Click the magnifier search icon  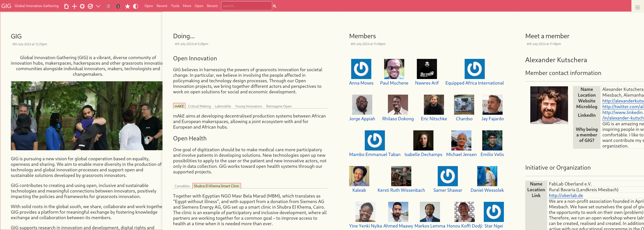275,6
